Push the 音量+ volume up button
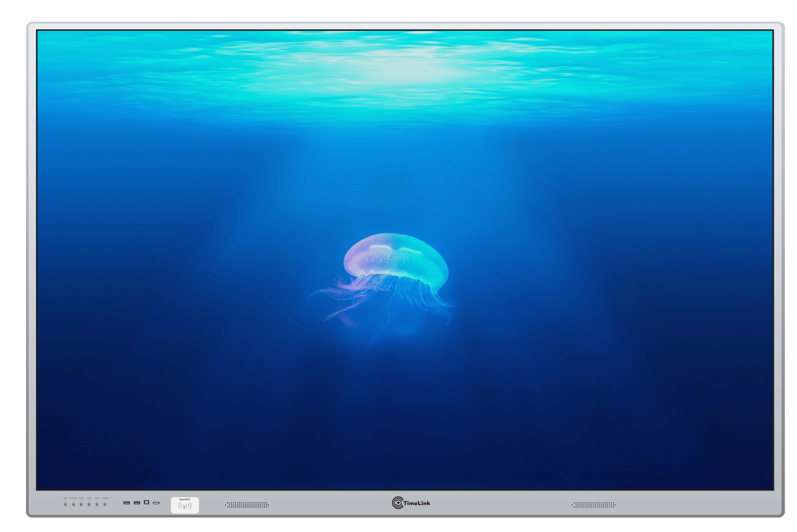This screenshot has height=532, width=797. [x=81, y=504]
